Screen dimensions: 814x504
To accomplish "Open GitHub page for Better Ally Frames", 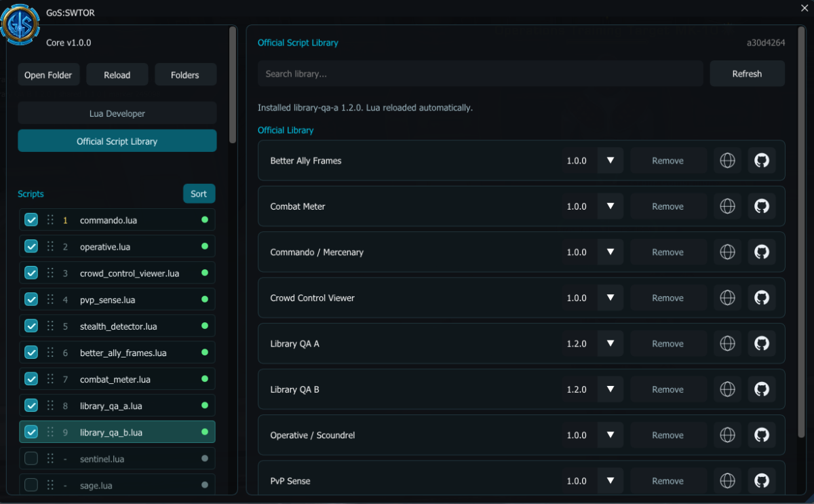I will (762, 161).
